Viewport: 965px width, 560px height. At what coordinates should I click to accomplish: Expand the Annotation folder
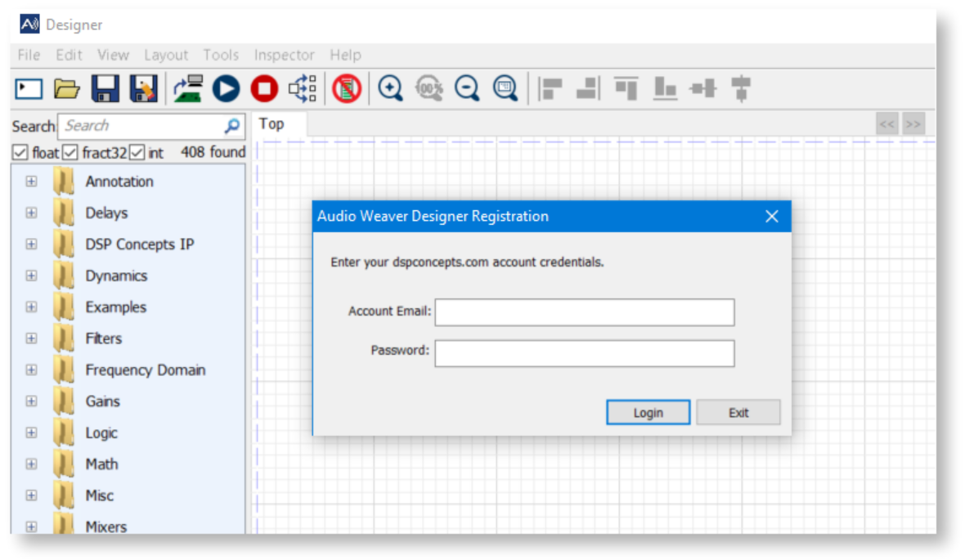(x=31, y=181)
